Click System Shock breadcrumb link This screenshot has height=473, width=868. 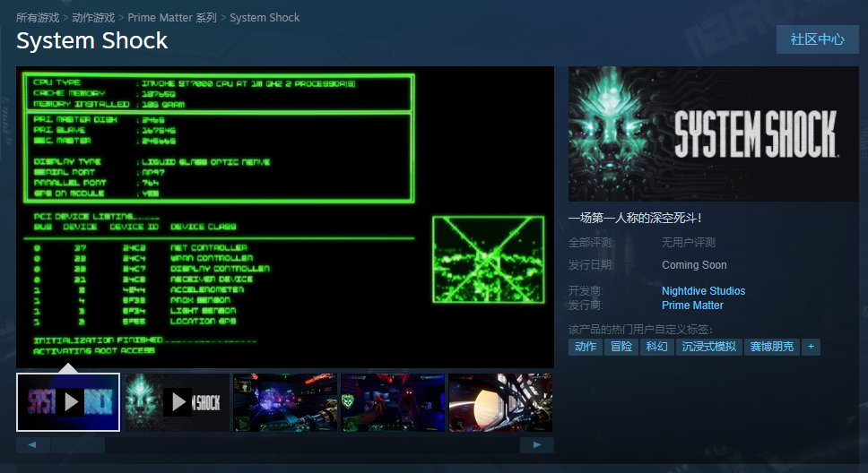[265, 18]
